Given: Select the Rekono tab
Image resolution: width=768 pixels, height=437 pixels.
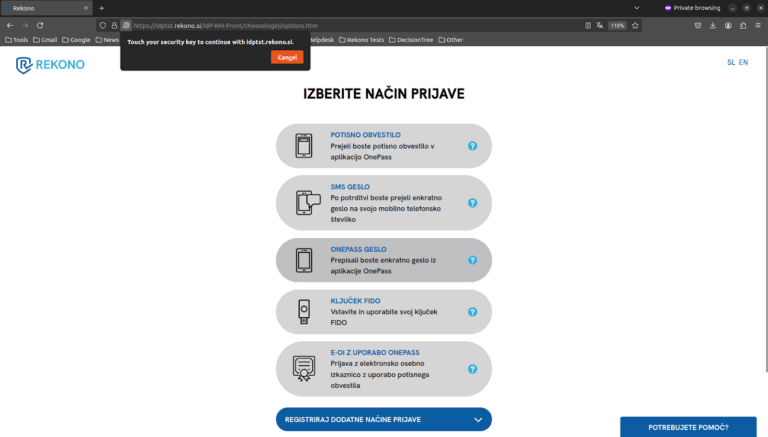Looking at the screenshot, I should tap(47, 8).
